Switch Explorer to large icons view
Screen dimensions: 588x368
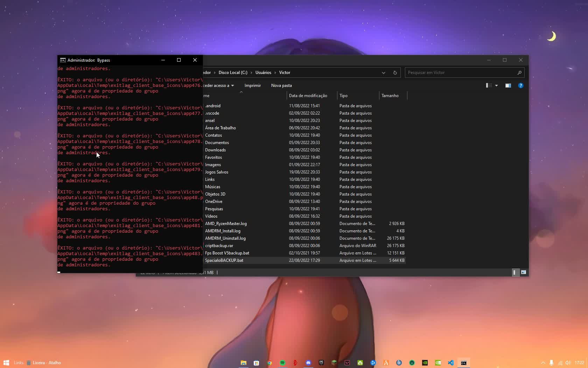(524, 272)
